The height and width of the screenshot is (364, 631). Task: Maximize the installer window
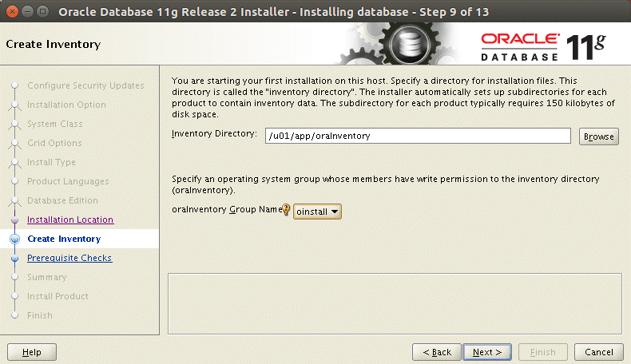pyautogui.click(x=42, y=11)
